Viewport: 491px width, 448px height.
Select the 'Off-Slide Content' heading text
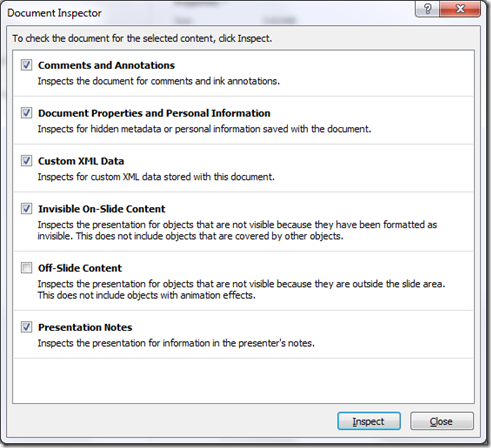click(80, 268)
